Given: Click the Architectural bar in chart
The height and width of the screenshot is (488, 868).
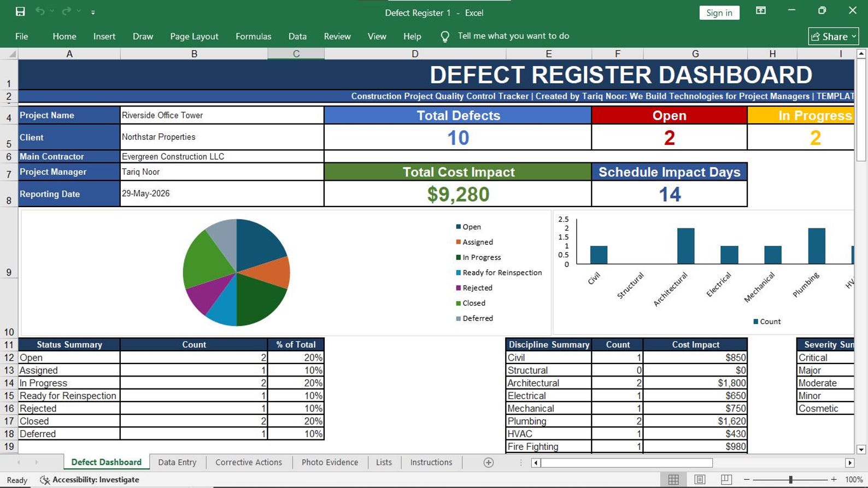Looking at the screenshot, I should (x=685, y=246).
